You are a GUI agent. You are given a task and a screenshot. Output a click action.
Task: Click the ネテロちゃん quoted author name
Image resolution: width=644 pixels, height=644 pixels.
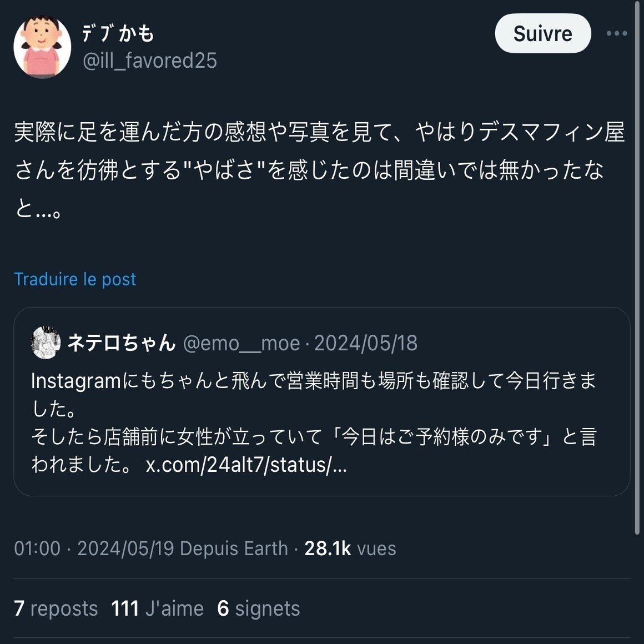(x=122, y=343)
